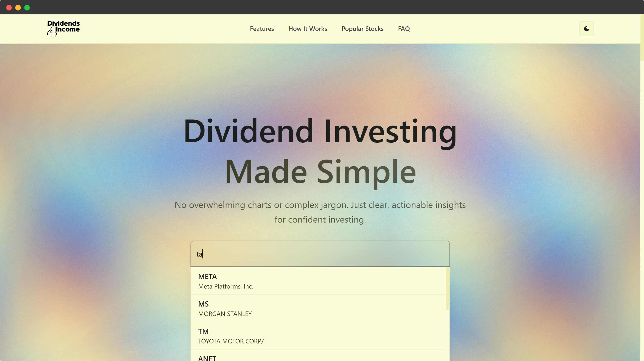This screenshot has width=644, height=361.
Task: Open Popular Stocks nav item
Action: (362, 29)
